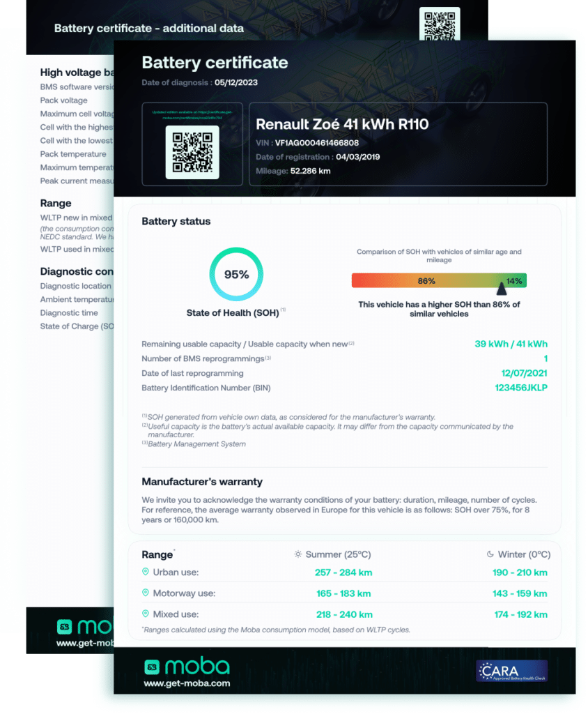Select the sun icon beside Summer (25°C)

point(300,554)
